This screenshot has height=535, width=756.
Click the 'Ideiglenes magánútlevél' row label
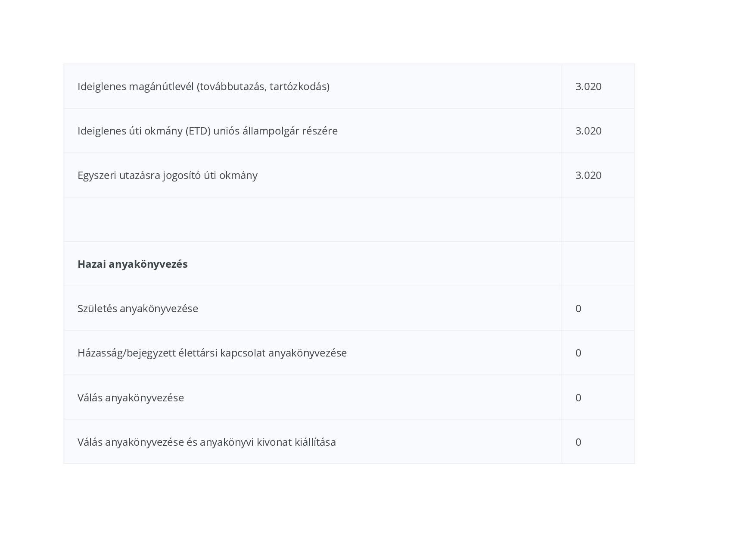pyautogui.click(x=136, y=87)
